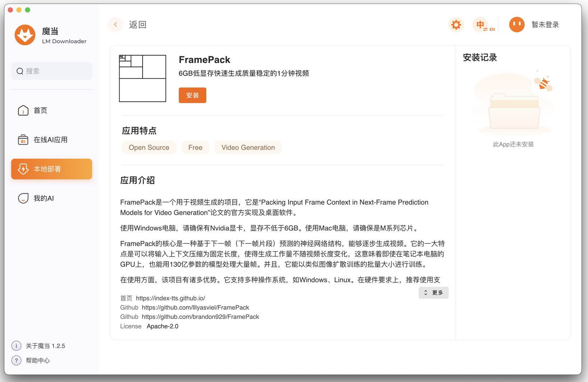Click the 暂未登录 login avatar
This screenshot has height=382, width=588.
point(517,24)
